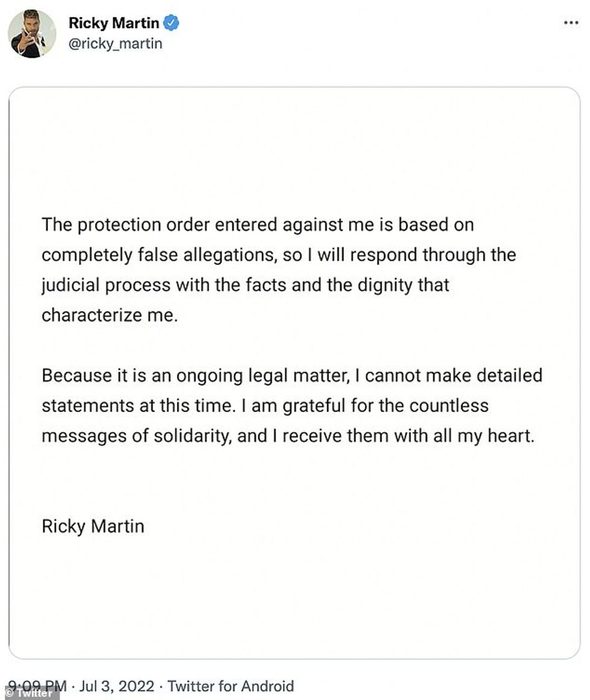The width and height of the screenshot is (590, 700).
Task: Click the line 'Because it is an ongoing legal matter'
Action: click(x=291, y=375)
